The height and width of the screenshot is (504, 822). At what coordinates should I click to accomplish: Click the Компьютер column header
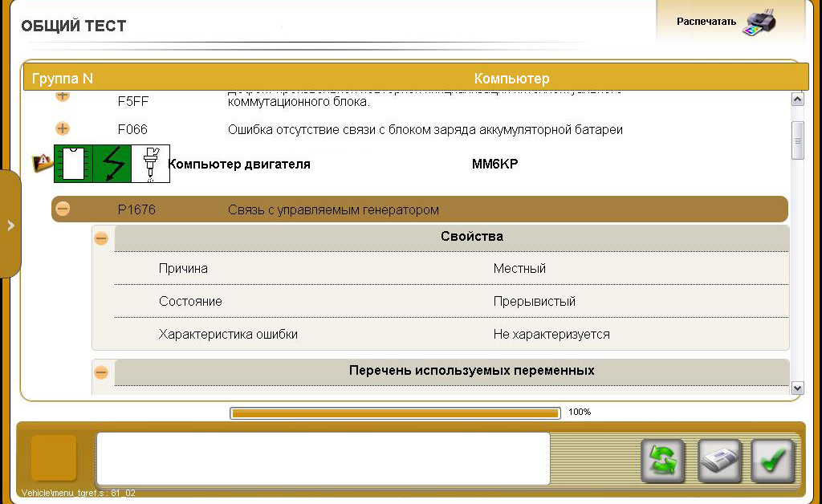click(x=511, y=79)
